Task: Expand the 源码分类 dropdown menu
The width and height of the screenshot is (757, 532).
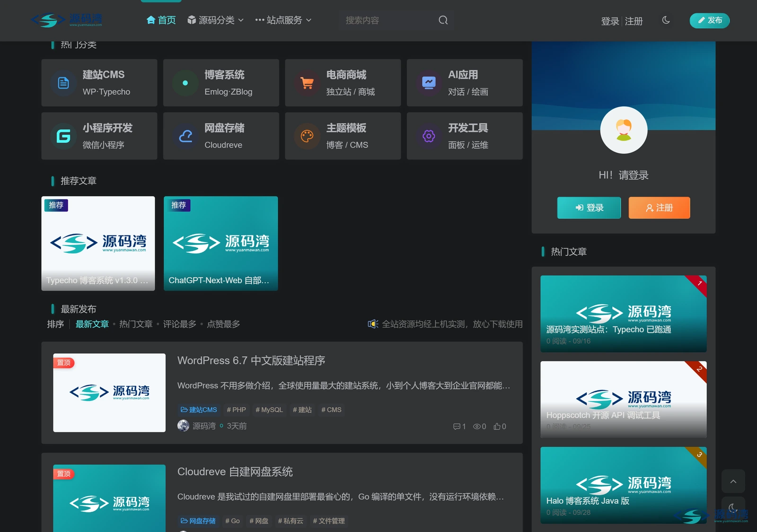Action: point(215,20)
